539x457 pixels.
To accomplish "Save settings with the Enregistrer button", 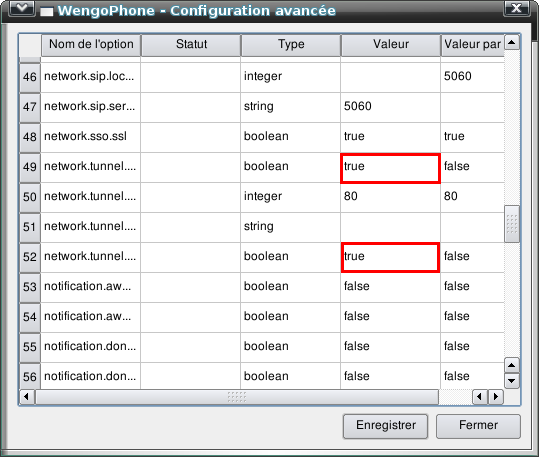I will click(385, 426).
